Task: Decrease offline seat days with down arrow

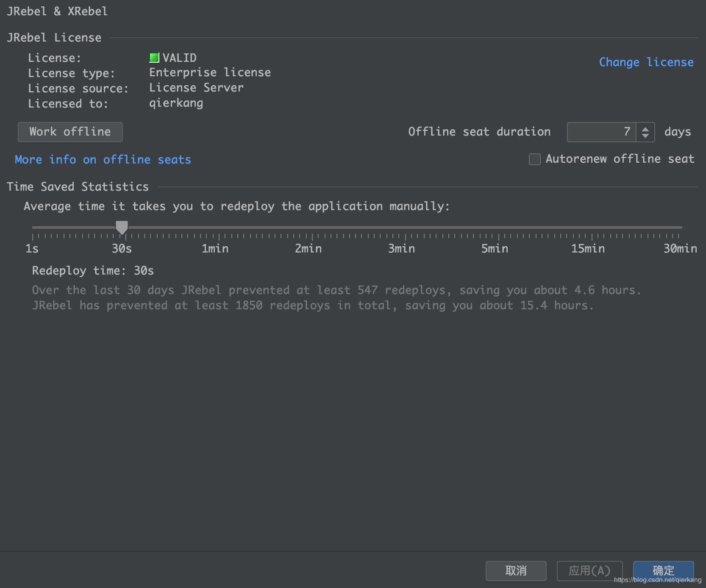Action: point(645,136)
